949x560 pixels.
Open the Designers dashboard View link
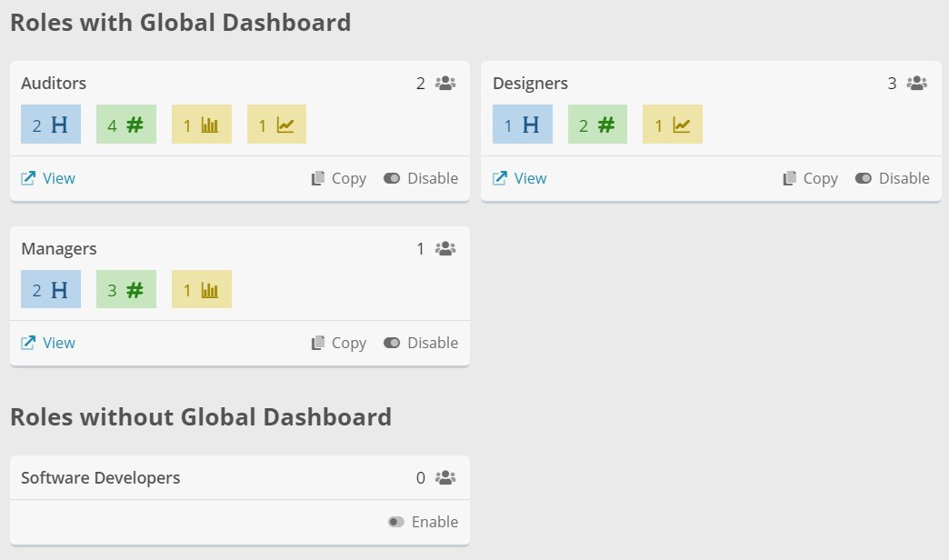pyautogui.click(x=520, y=178)
